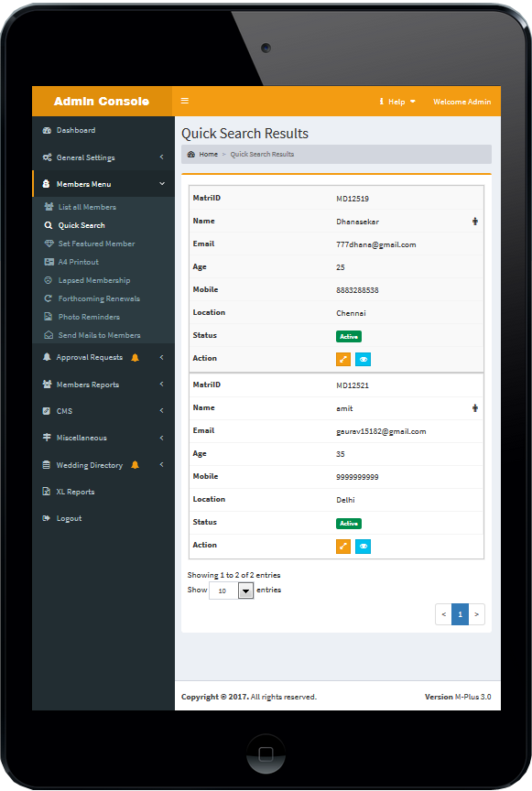
Task: Click the bell icon next to Wedding Directory
Action: [x=135, y=465]
